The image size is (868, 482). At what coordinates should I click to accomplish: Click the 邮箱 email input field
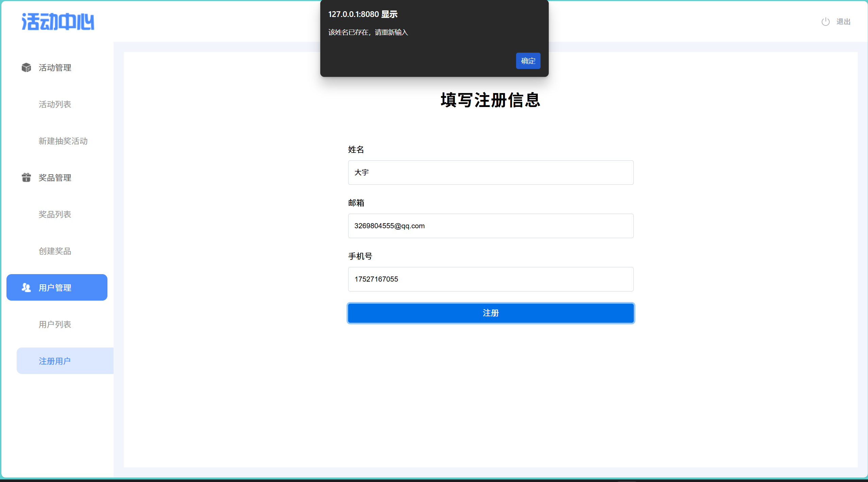click(490, 226)
